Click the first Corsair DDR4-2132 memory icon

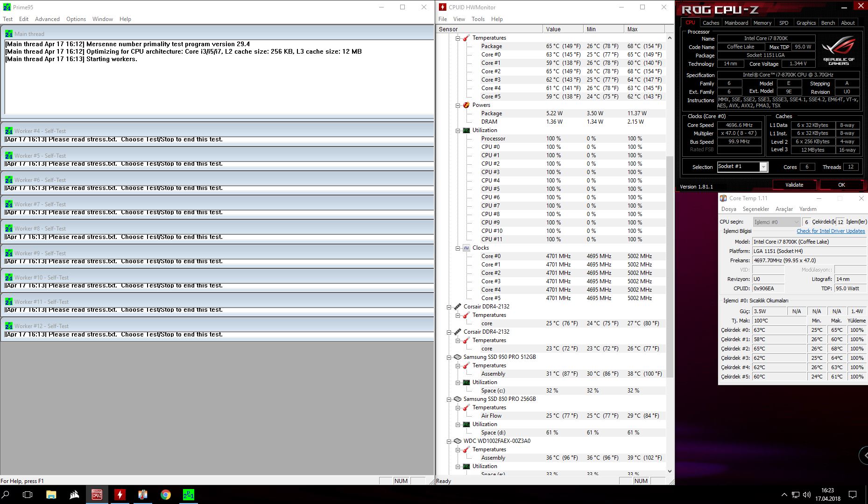pyautogui.click(x=458, y=307)
